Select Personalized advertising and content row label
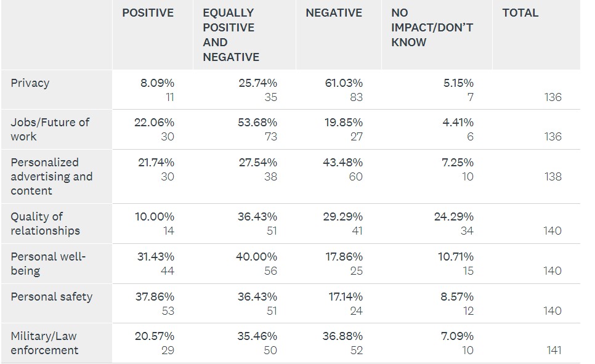Screen dimensions: 595x364 pos(51,176)
